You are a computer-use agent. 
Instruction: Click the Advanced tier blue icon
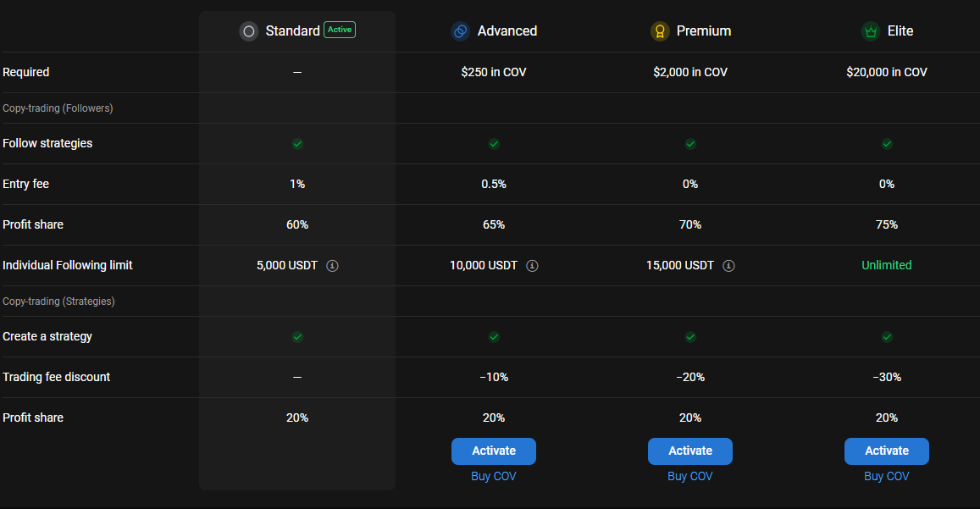point(460,31)
